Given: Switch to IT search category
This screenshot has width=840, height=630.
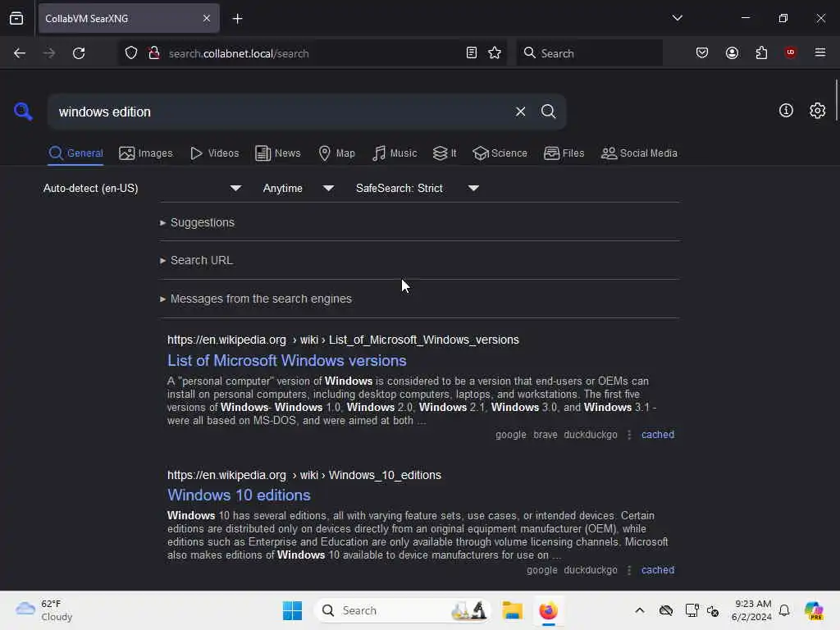Looking at the screenshot, I should [x=445, y=153].
